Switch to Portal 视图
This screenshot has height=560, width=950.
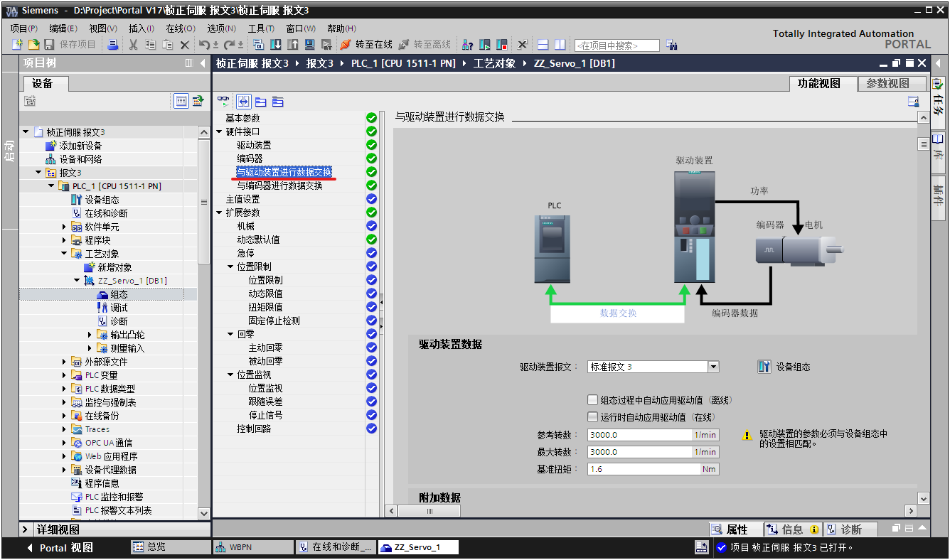tap(59, 548)
